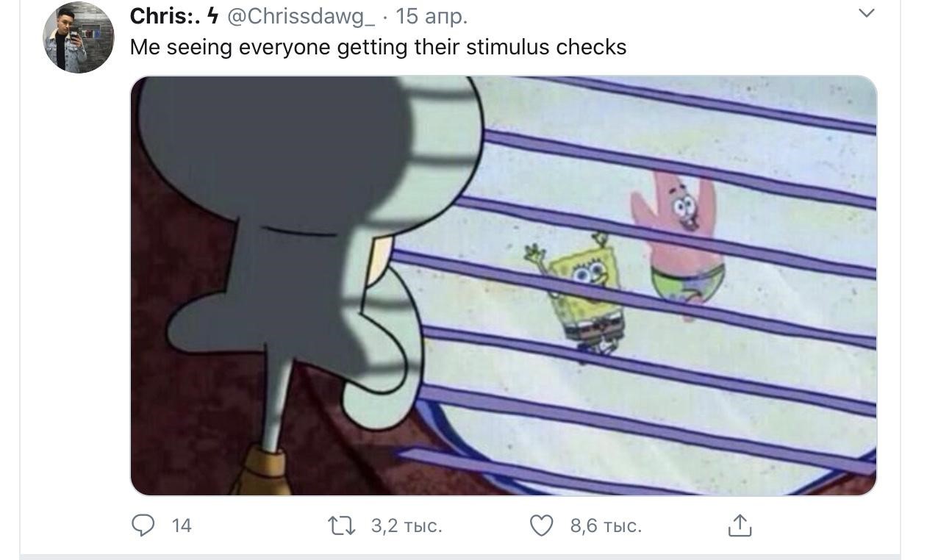This screenshot has height=560, width=927.
Task: Open the tweet options chevron menu
Action: click(867, 12)
